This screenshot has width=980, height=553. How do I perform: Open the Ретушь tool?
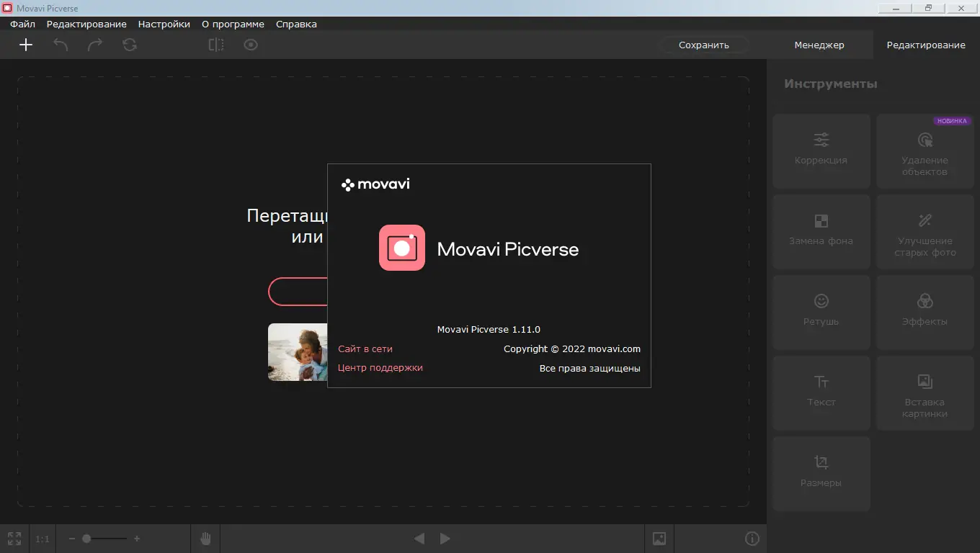tap(821, 312)
